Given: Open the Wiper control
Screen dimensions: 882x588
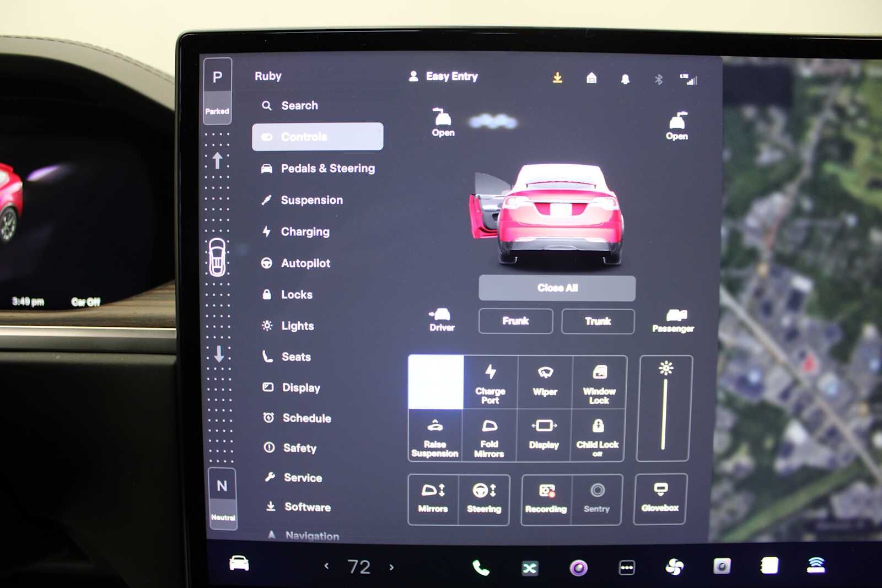Looking at the screenshot, I should point(545,382).
